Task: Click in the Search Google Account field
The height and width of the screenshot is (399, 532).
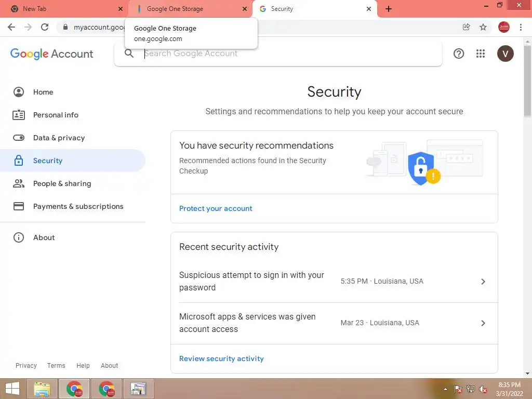Action: click(278, 54)
